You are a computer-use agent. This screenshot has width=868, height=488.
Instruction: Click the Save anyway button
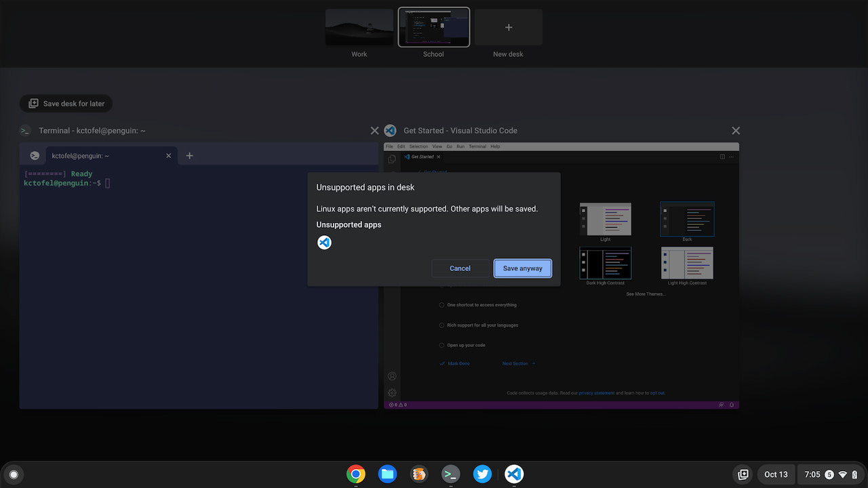[x=522, y=268]
